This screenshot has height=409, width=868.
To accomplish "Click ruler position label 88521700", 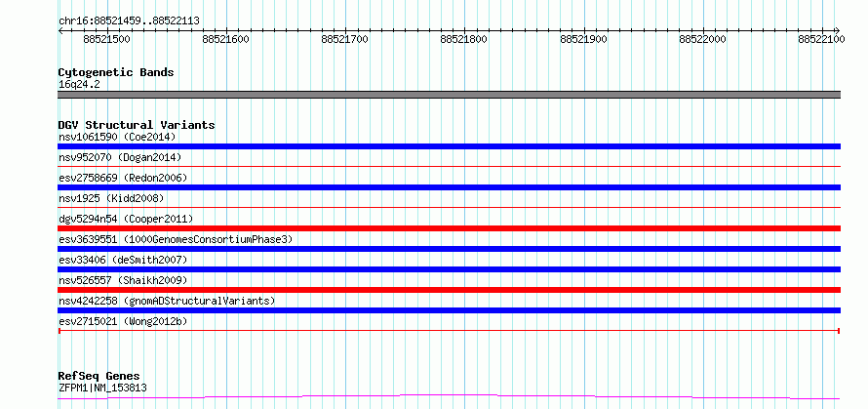I will (x=345, y=39).
